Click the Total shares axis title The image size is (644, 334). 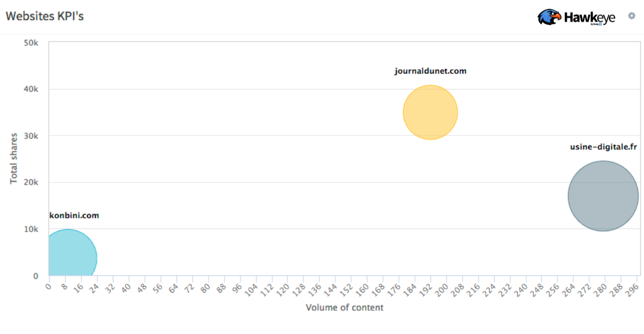15,159
